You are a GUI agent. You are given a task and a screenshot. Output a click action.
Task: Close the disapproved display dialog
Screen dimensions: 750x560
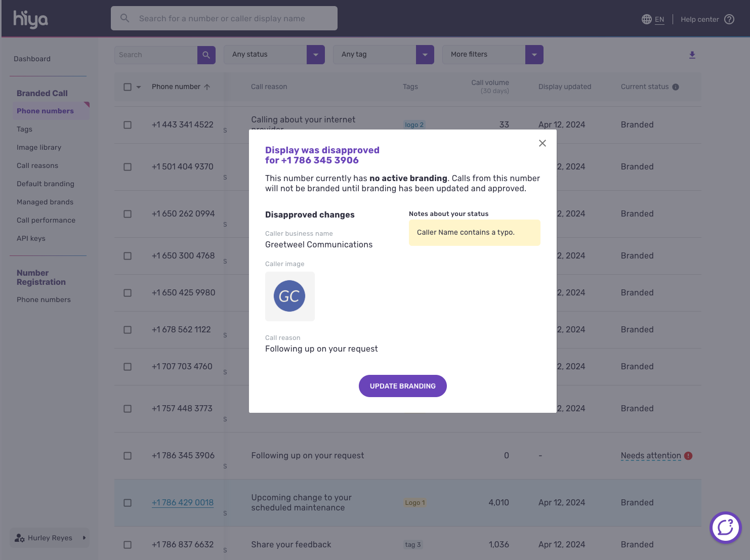point(542,143)
